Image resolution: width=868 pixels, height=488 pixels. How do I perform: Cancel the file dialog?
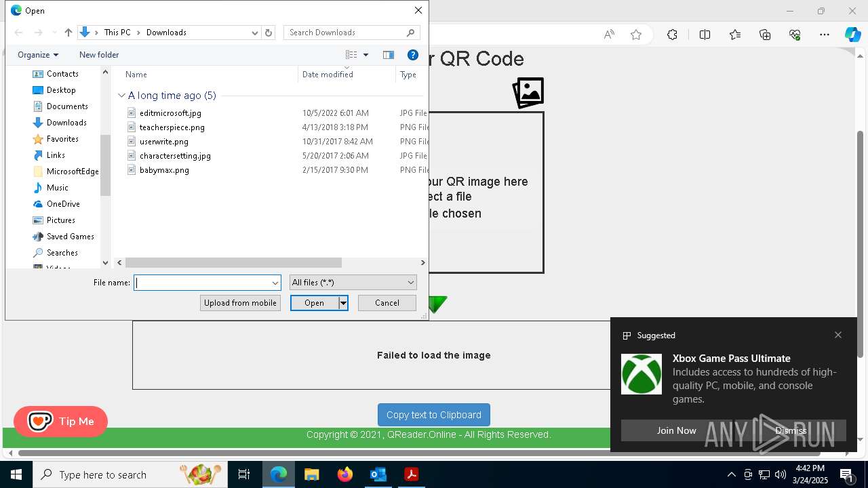point(387,303)
